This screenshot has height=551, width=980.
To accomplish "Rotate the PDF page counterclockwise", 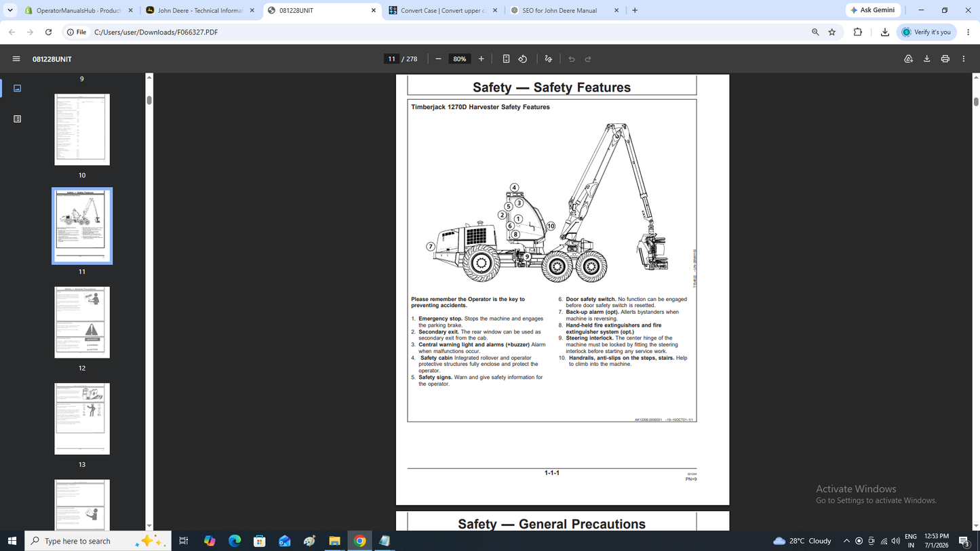I will (523, 59).
